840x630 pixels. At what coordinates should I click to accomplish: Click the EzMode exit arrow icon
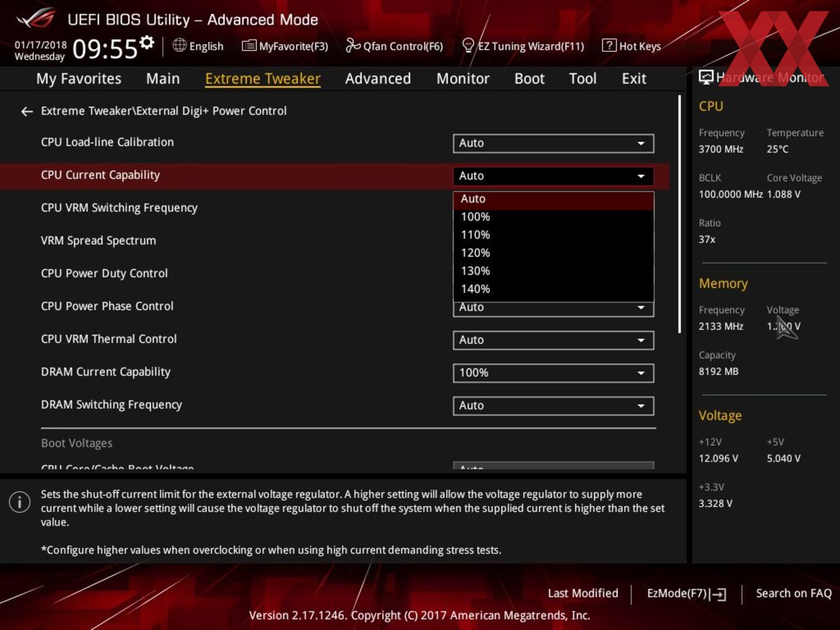click(x=718, y=594)
